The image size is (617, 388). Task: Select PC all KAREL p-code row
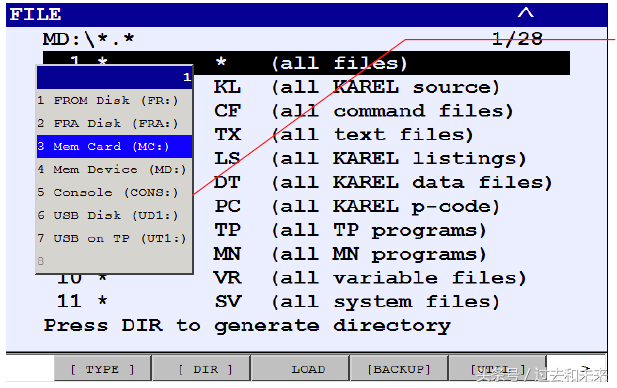click(x=356, y=206)
